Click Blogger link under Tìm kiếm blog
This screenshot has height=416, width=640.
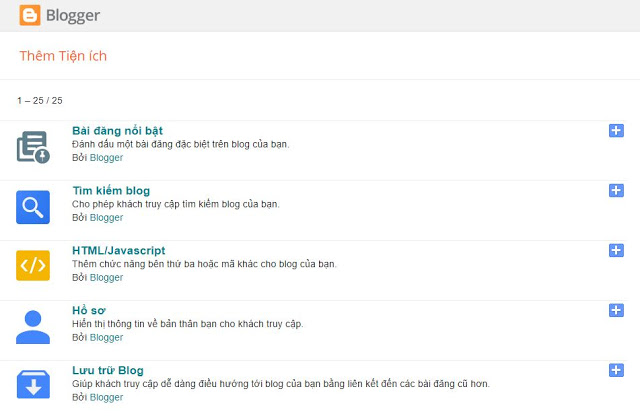pyautogui.click(x=106, y=218)
